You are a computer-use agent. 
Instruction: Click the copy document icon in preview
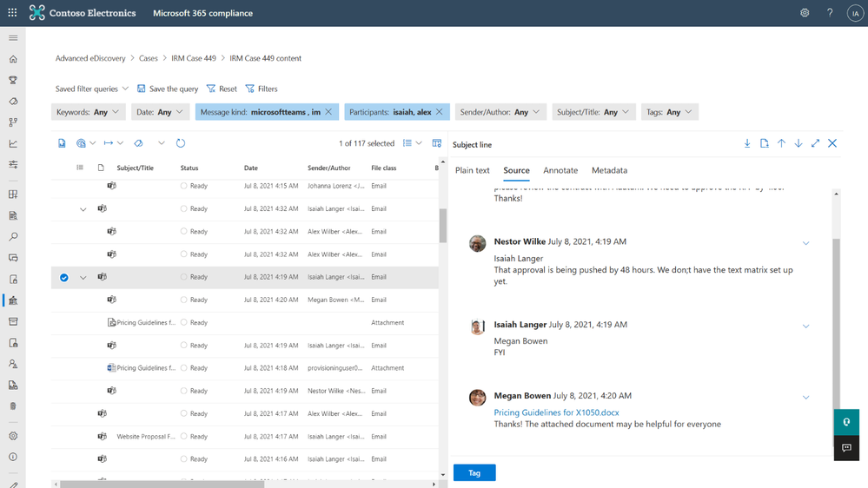point(764,143)
